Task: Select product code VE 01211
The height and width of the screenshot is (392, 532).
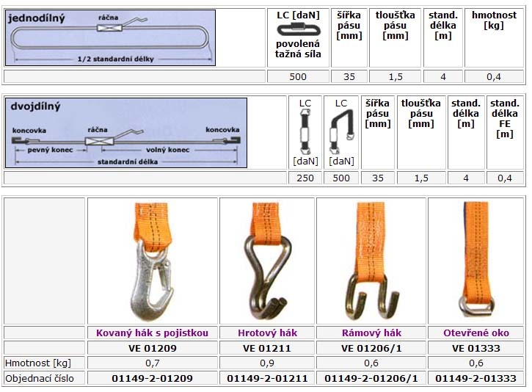Action: [x=267, y=348]
